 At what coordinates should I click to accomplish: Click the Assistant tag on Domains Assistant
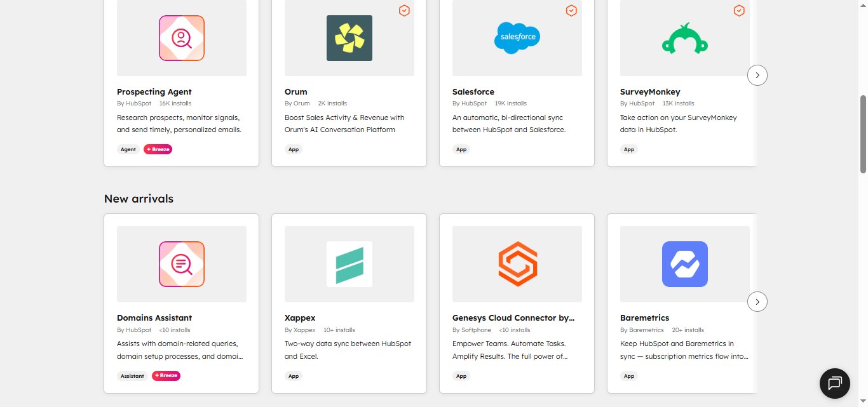tap(132, 376)
